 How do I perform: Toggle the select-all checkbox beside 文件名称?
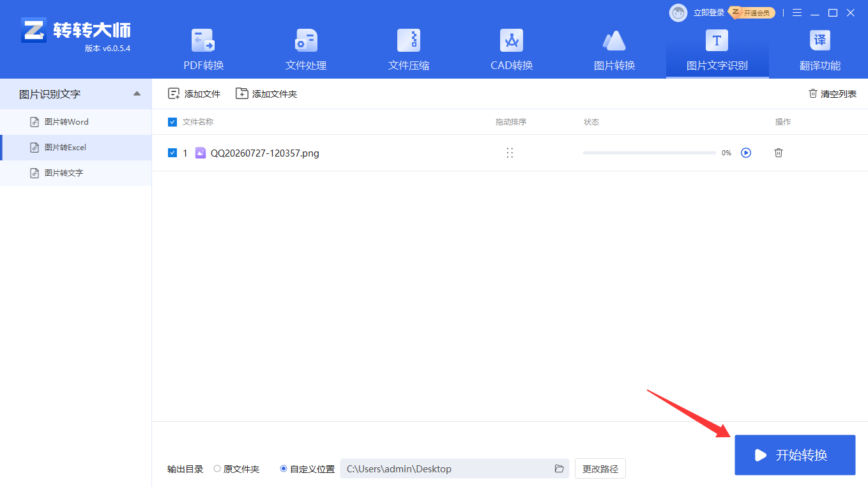[x=172, y=122]
